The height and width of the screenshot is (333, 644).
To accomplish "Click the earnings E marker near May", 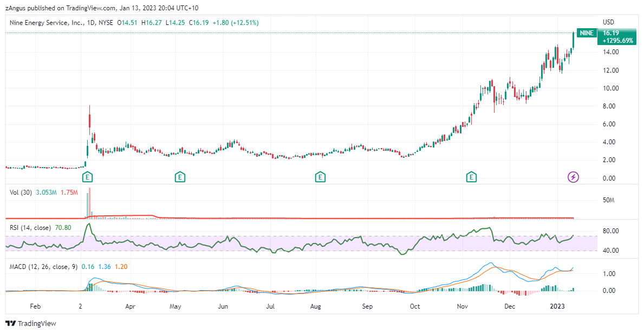I will (x=179, y=177).
